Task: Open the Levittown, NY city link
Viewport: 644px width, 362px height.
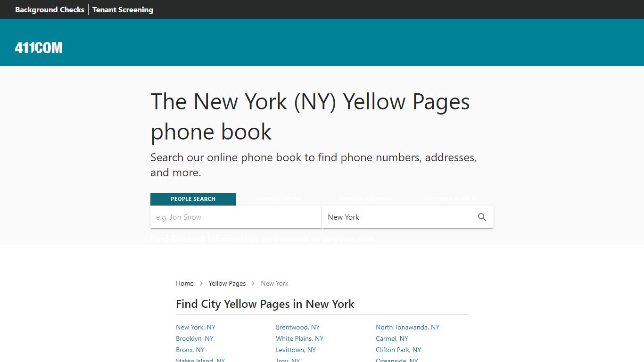Action: [296, 350]
